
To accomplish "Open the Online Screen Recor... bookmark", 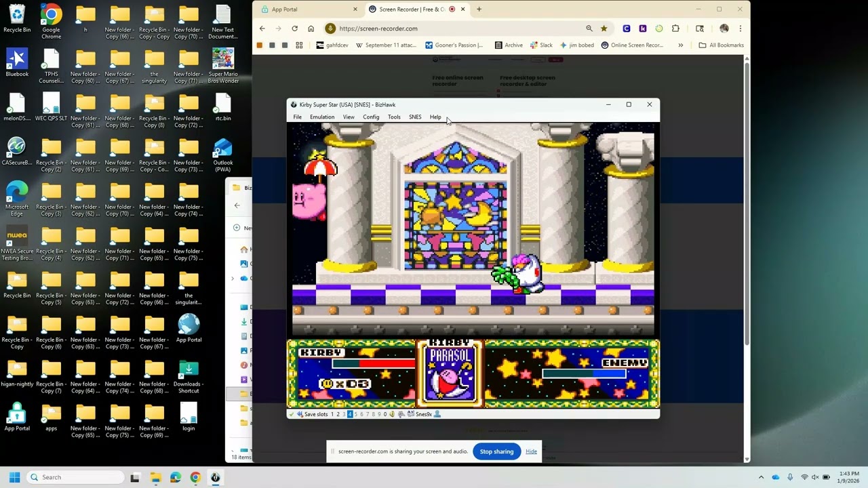I will 632,45.
